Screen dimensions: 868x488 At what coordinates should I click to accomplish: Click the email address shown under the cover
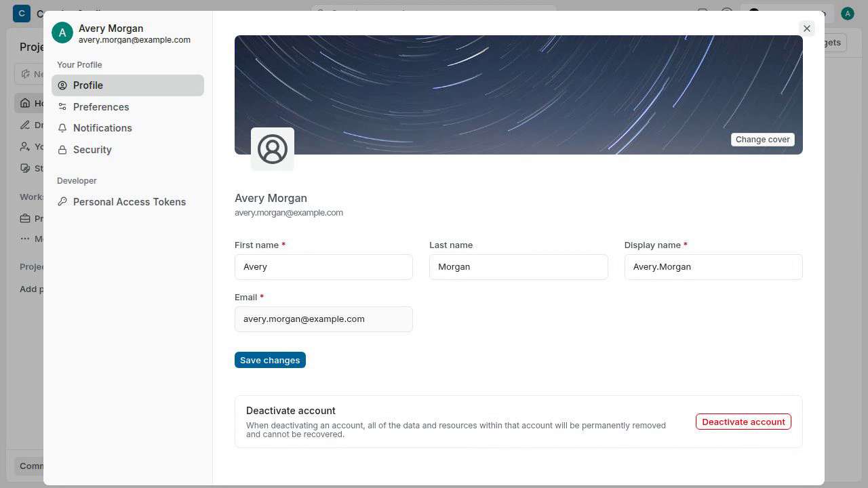tap(289, 213)
